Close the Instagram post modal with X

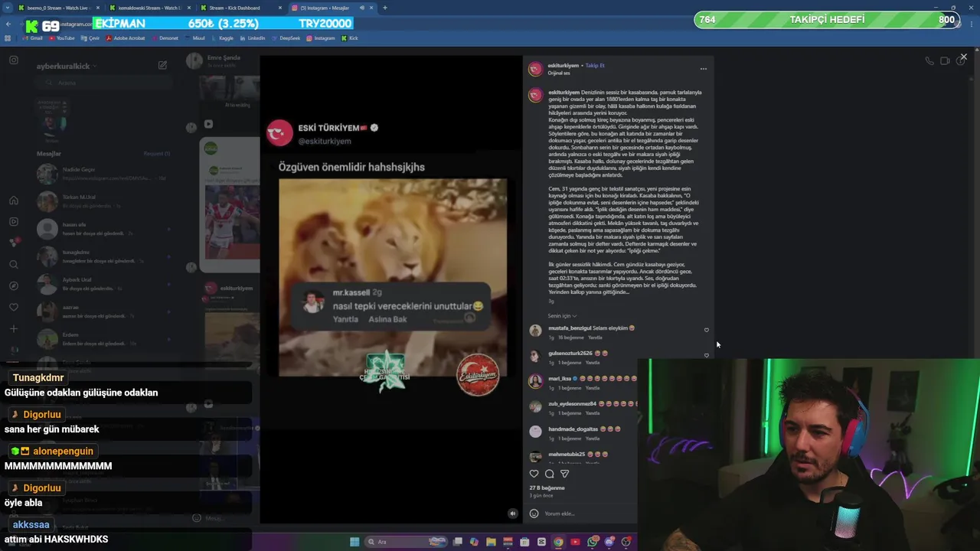(963, 57)
